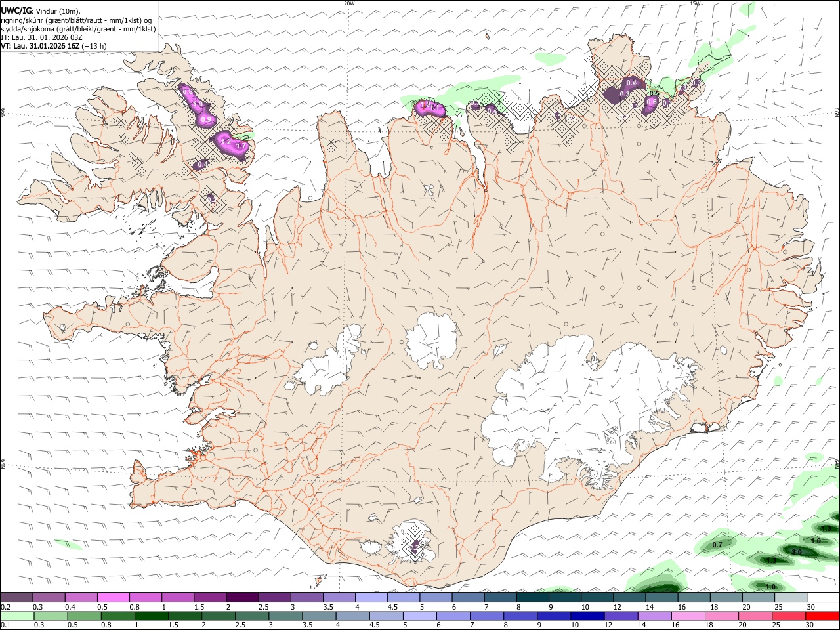Click the '0.6' snowfall value in the northeast
Viewport: 840px width, 630px height.
652,102
